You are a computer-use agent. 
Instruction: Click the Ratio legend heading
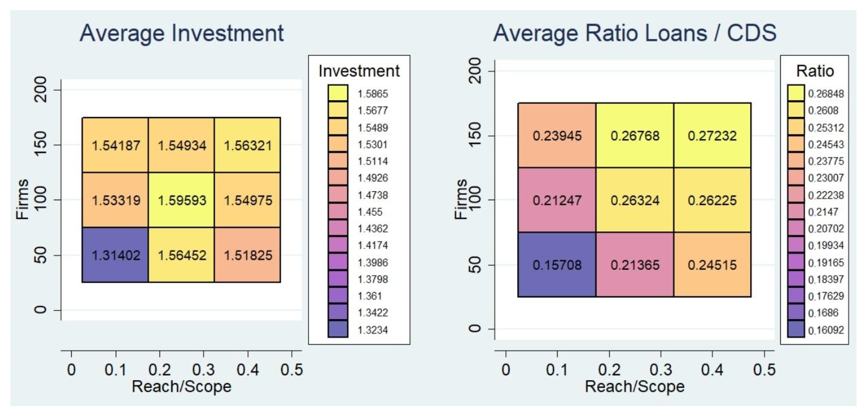coord(815,71)
